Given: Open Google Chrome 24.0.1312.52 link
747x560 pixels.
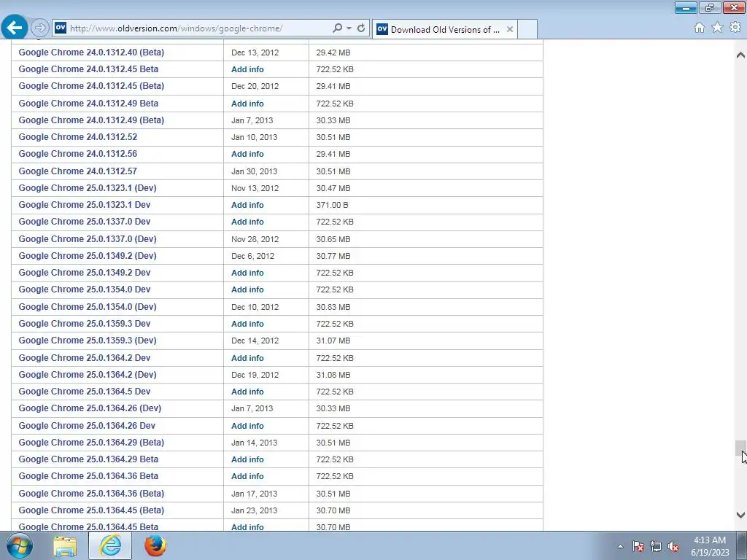Looking at the screenshot, I should (x=78, y=137).
